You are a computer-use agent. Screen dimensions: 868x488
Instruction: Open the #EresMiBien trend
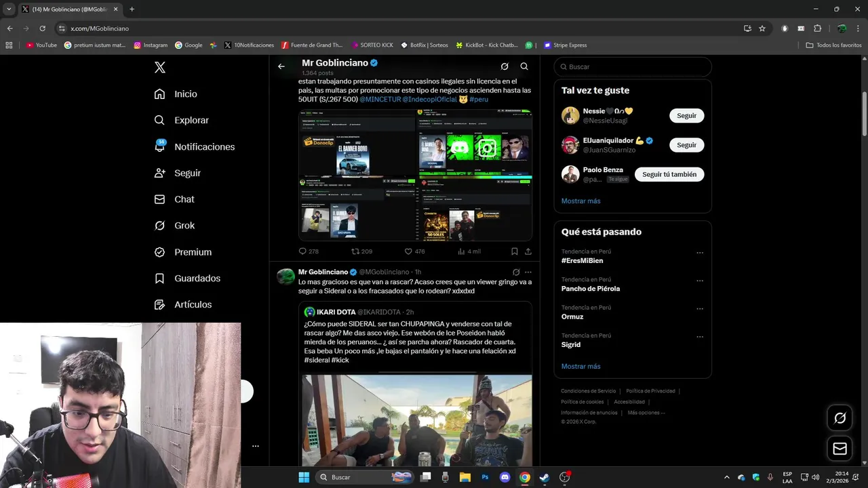click(582, 261)
